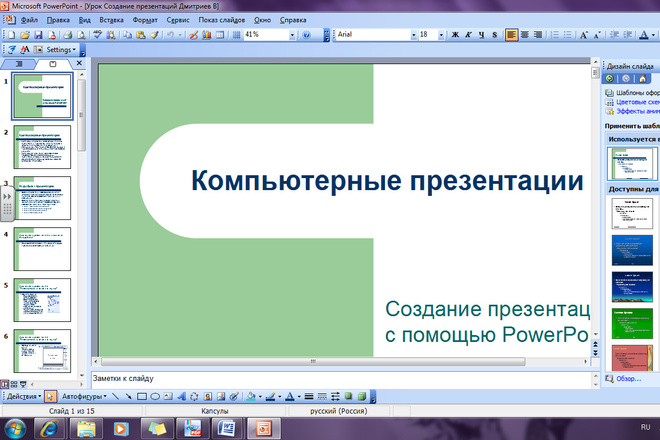The height and width of the screenshot is (440, 660).
Task: Apply the green design template thumbnail
Action: pyautogui.click(x=632, y=323)
